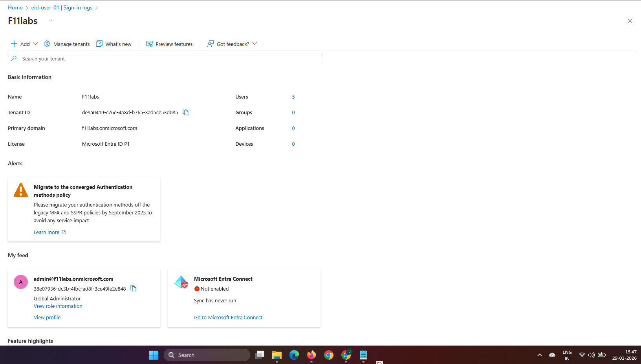
Task: Click the three-dot more options icon
Action: click(x=50, y=21)
